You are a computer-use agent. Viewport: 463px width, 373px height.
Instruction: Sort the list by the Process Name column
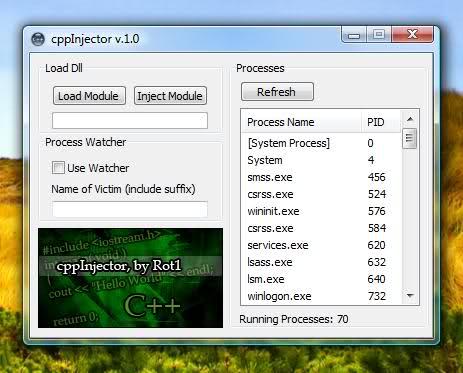302,122
